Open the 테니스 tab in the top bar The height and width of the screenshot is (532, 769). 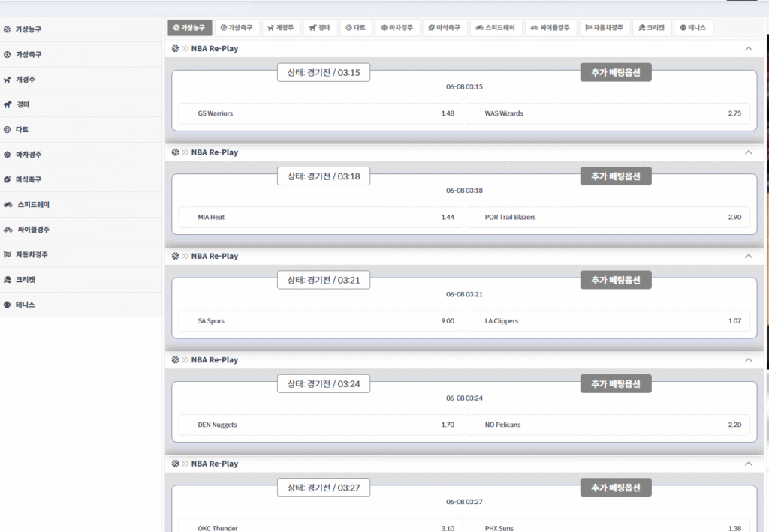tap(693, 28)
